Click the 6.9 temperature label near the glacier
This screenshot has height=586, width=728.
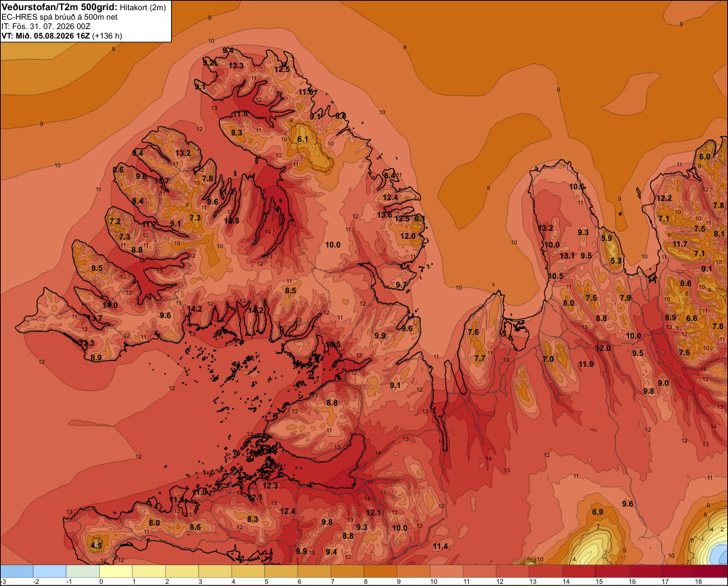coord(598,512)
